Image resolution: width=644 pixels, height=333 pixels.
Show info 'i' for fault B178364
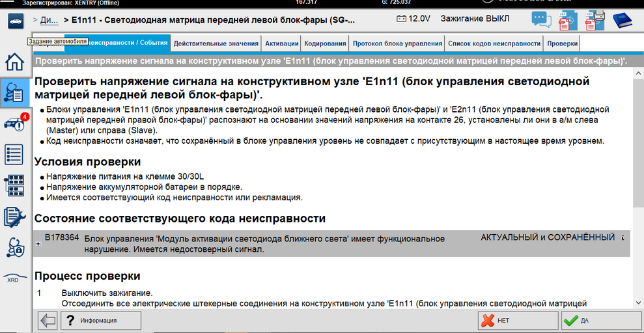pos(623,237)
